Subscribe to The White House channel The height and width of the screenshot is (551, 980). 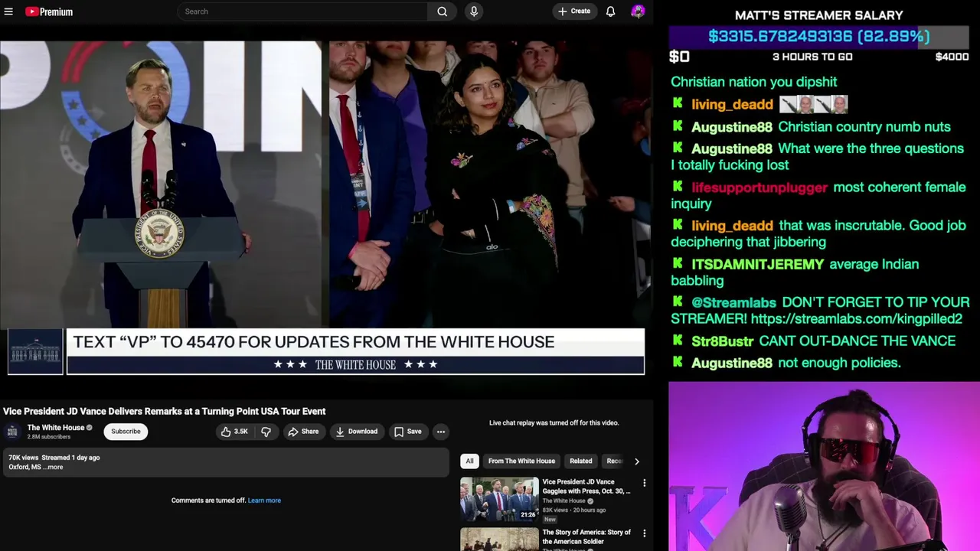[x=126, y=432]
